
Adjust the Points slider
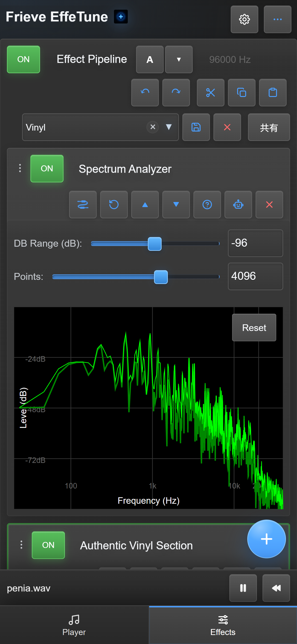(136, 277)
